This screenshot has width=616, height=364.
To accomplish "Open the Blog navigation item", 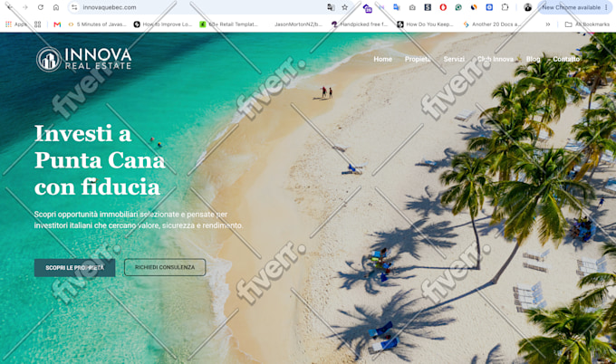I will [533, 59].
